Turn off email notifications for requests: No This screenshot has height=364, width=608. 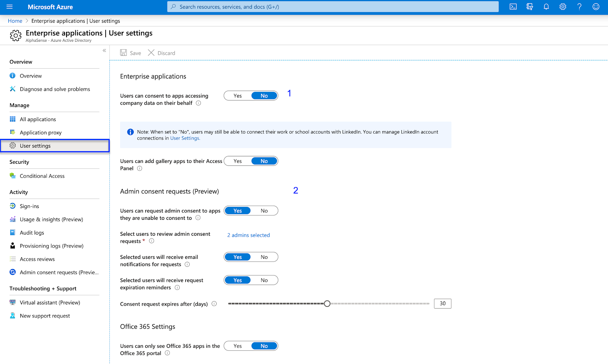pos(264,257)
